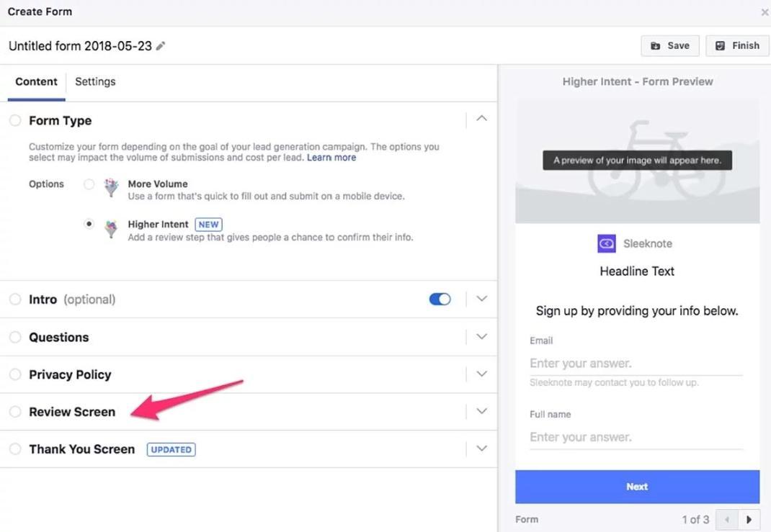Click the Full name answer field

[x=636, y=437]
